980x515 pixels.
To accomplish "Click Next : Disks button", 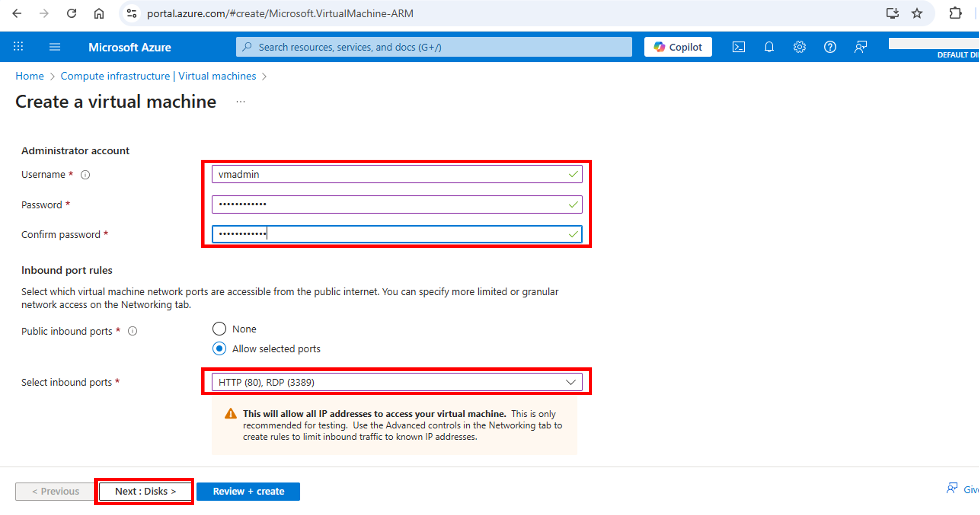I will 144,491.
